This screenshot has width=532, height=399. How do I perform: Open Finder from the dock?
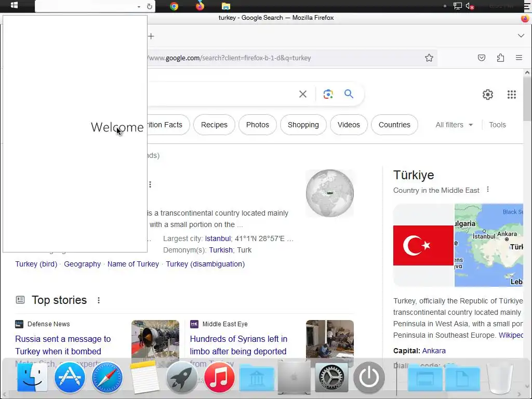pos(32,377)
